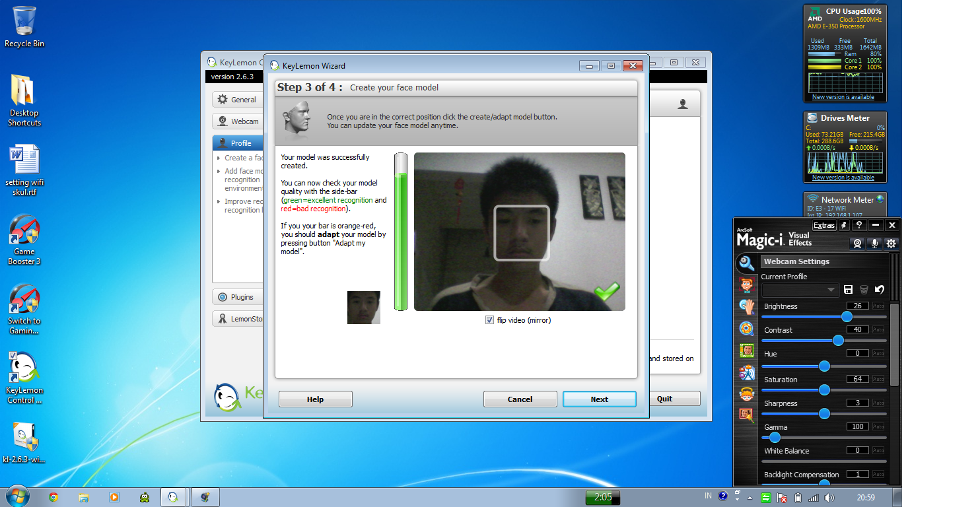Click the Hue slider handle
This screenshot has width=980, height=507.
(x=824, y=366)
